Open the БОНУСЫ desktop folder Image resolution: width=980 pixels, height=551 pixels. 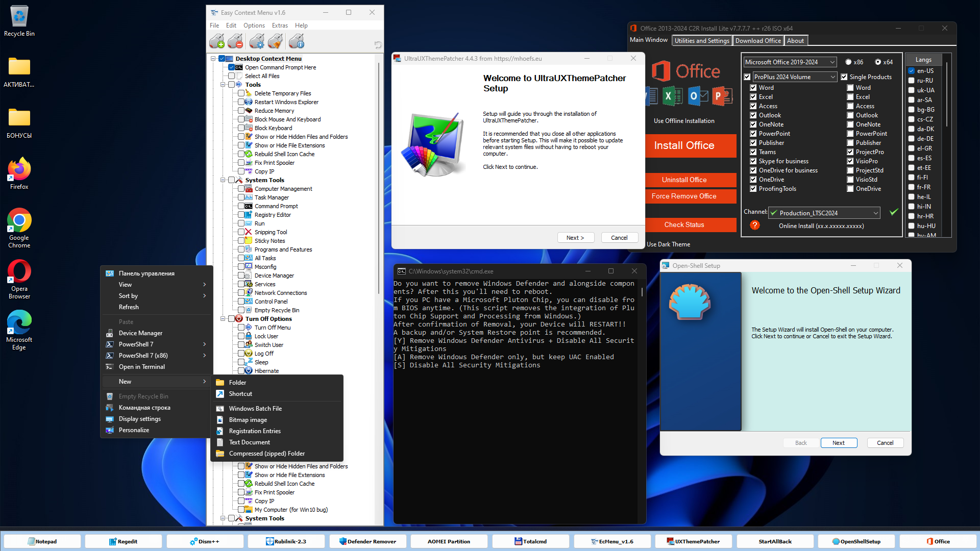click(x=19, y=123)
